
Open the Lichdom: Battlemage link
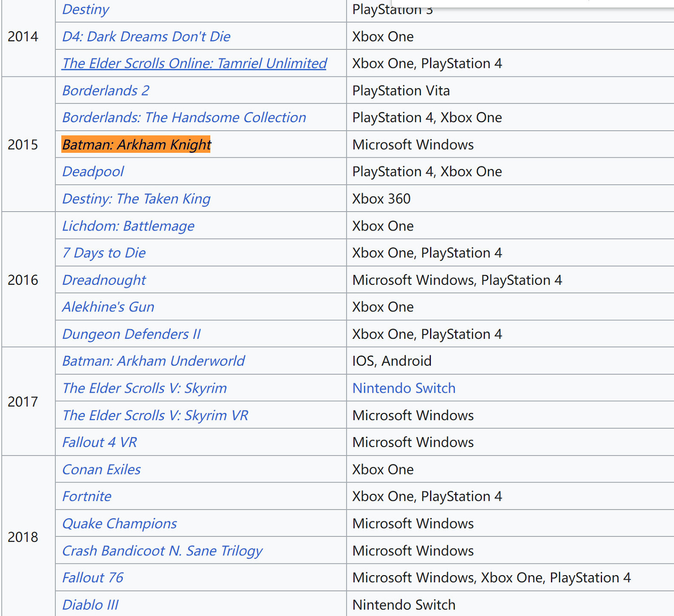[x=128, y=226]
